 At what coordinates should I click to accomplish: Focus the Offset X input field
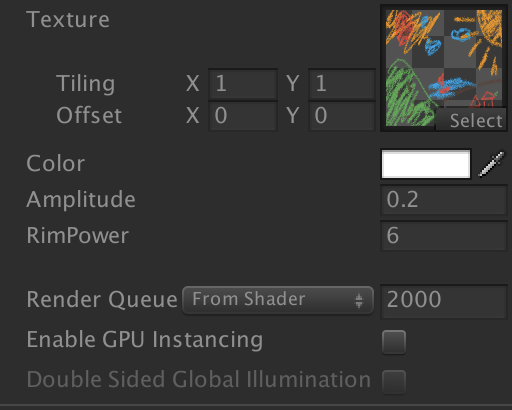[243, 116]
